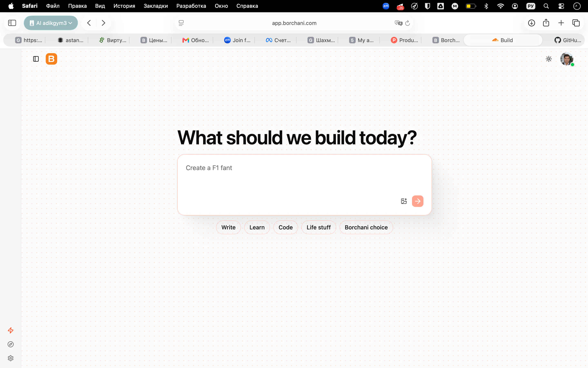This screenshot has height=368, width=588.
Task: Choose the Learn suggestion chip
Action: pyautogui.click(x=257, y=227)
